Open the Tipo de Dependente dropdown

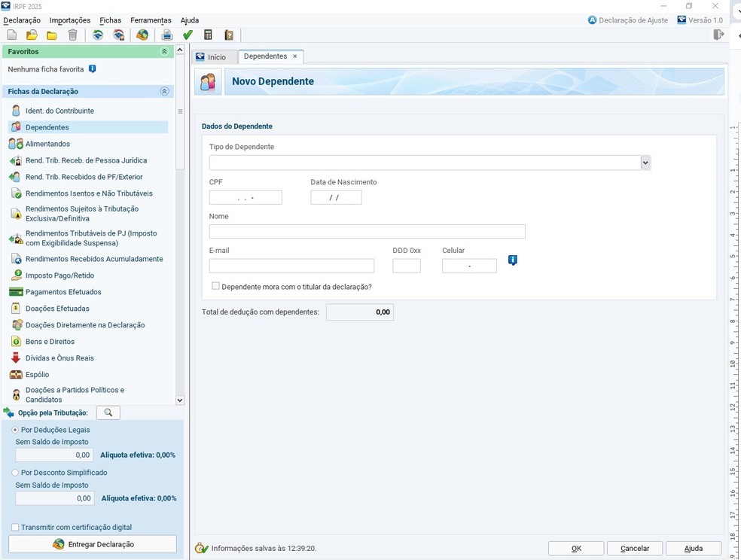(645, 163)
